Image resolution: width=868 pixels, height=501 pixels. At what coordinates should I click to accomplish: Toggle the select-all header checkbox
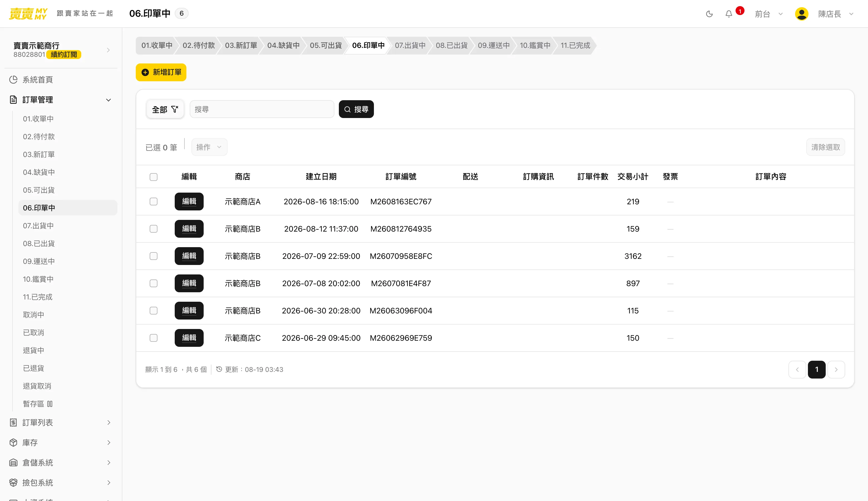(154, 177)
